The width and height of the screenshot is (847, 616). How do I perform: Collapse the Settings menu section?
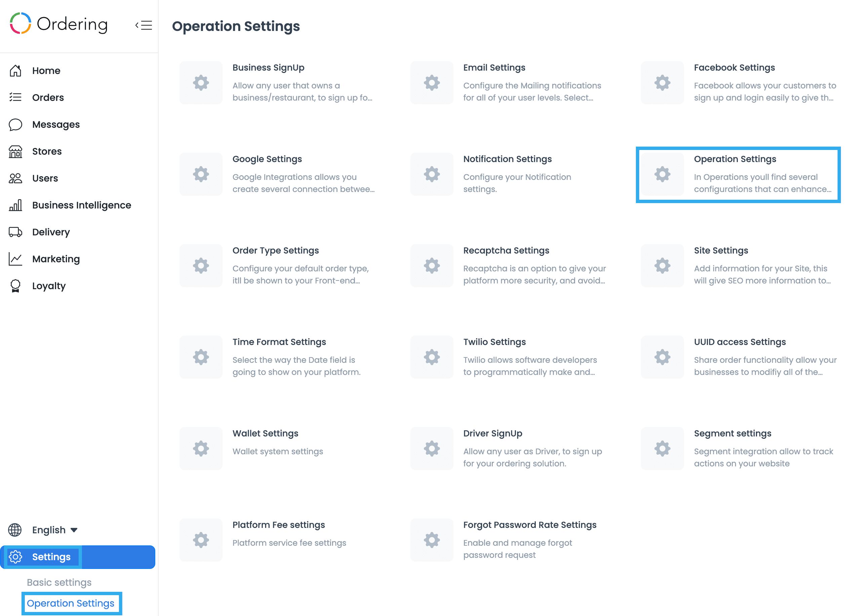(51, 556)
